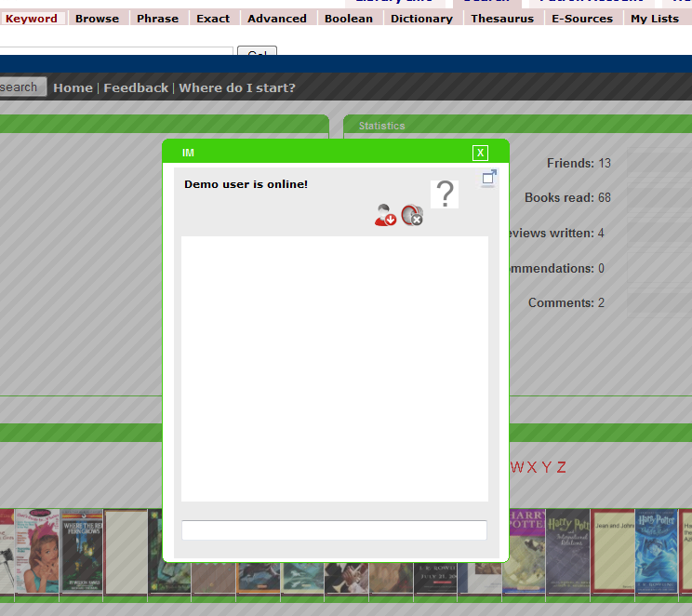Select the Boolean search tab

348,19
